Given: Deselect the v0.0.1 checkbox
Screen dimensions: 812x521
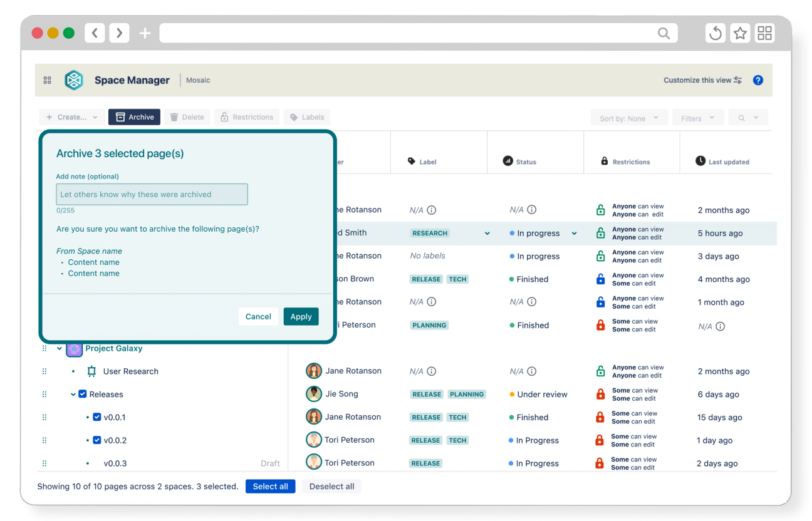Looking at the screenshot, I should [97, 417].
